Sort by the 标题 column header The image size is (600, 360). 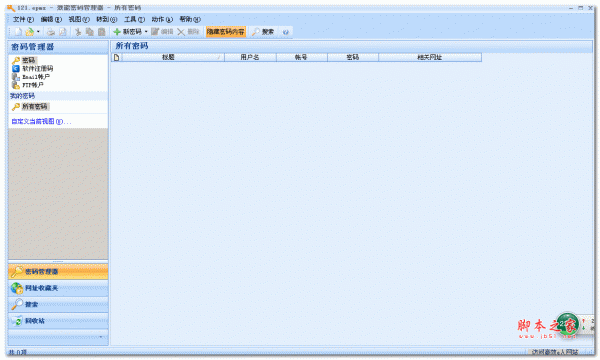(173, 57)
